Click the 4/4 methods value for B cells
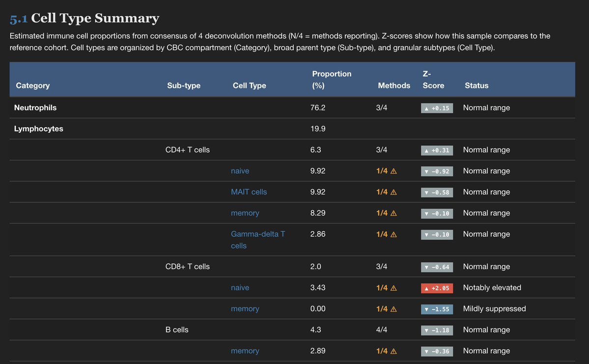The image size is (589, 364). [382, 330]
